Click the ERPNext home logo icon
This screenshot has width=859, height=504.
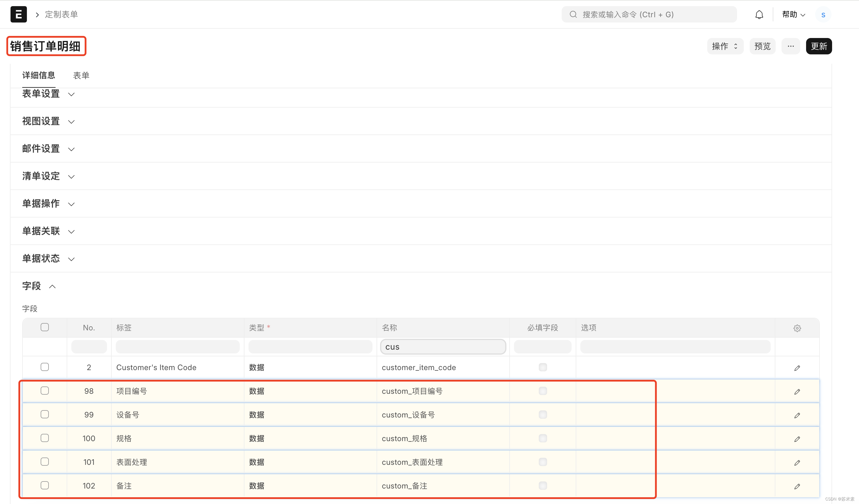point(18,14)
